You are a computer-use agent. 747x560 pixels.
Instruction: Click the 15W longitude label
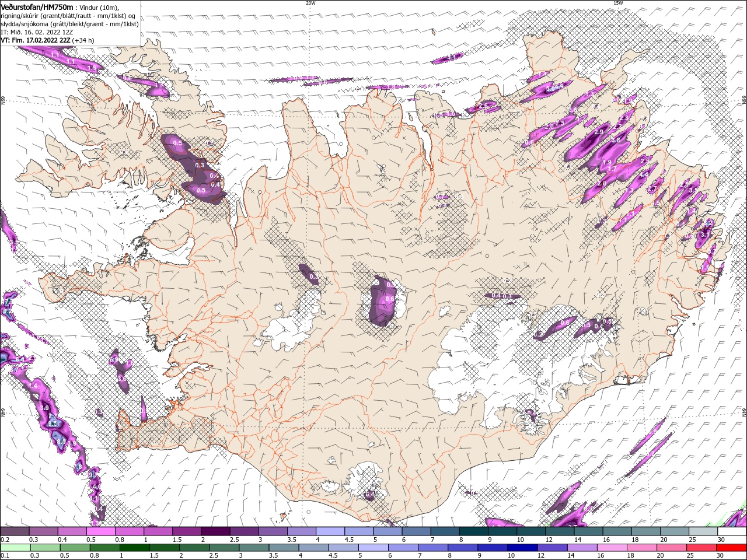pos(617,3)
